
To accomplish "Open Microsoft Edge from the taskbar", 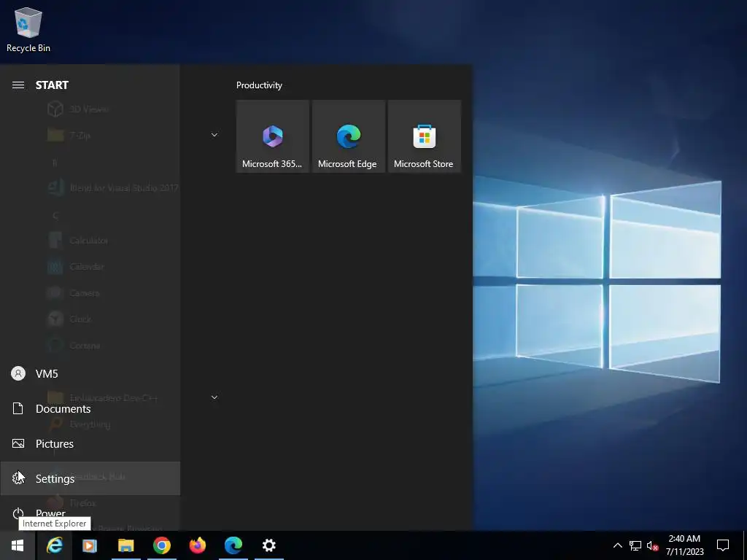I will tap(233, 545).
